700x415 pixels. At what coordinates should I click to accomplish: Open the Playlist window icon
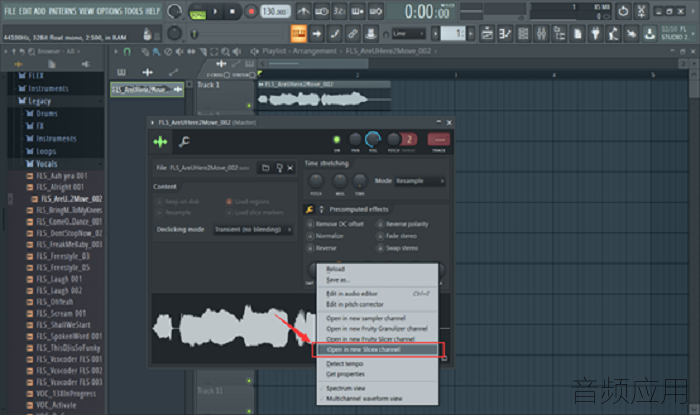[487, 33]
